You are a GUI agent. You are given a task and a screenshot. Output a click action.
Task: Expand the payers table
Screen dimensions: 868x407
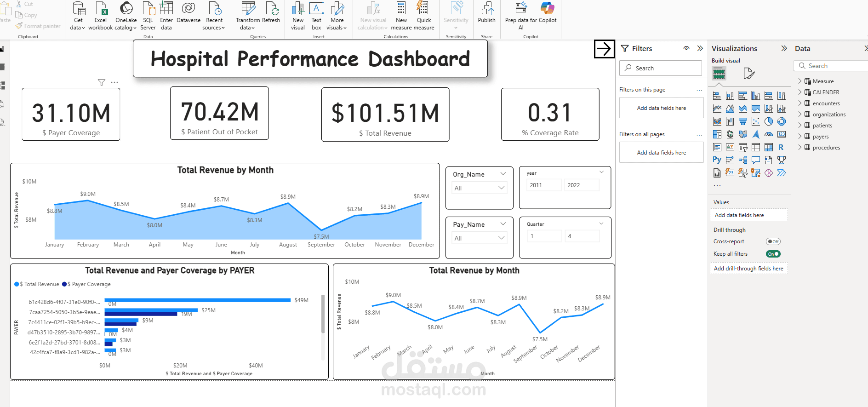(x=800, y=136)
